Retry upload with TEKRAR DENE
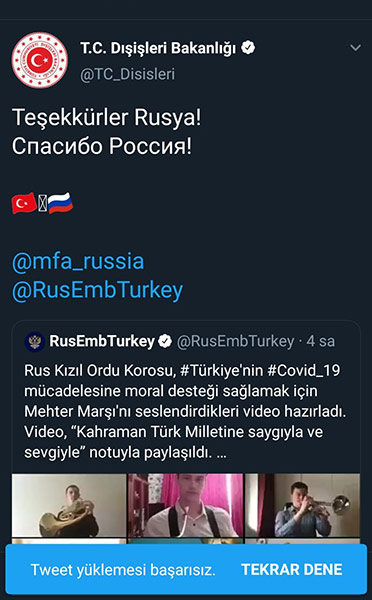 [292, 569]
